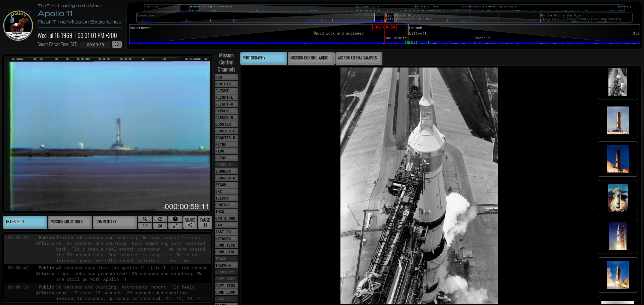Switch to the Transcript tab

(25, 222)
